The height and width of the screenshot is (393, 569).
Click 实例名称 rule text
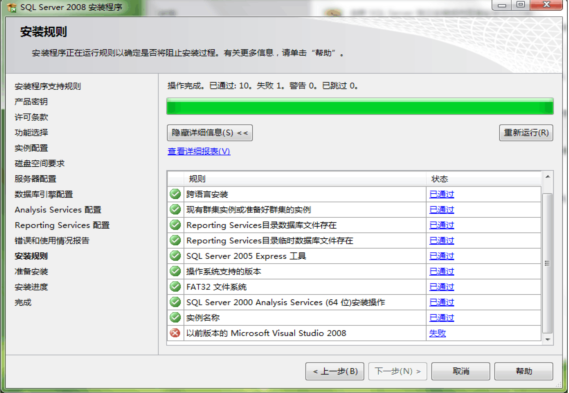(x=203, y=318)
